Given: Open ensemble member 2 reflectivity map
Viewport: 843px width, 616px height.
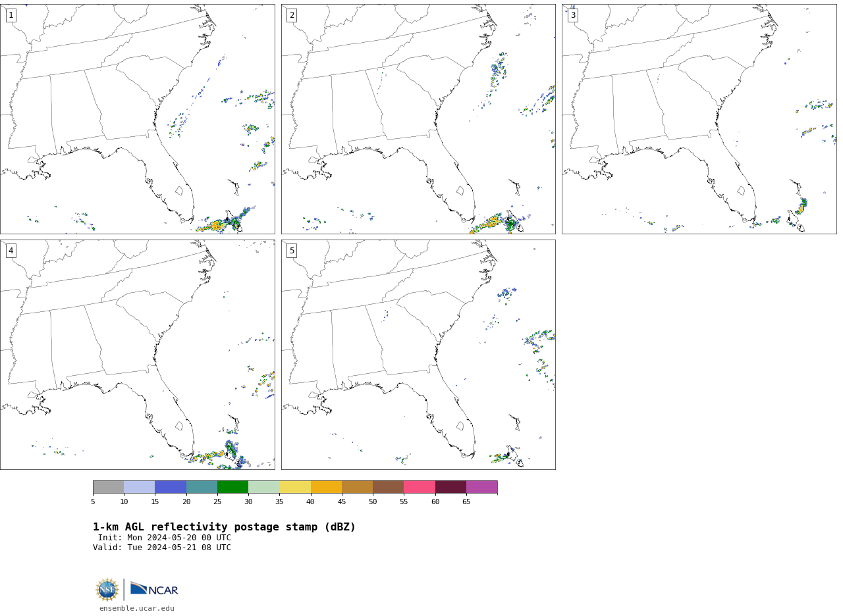Looking at the screenshot, I should pos(418,119).
